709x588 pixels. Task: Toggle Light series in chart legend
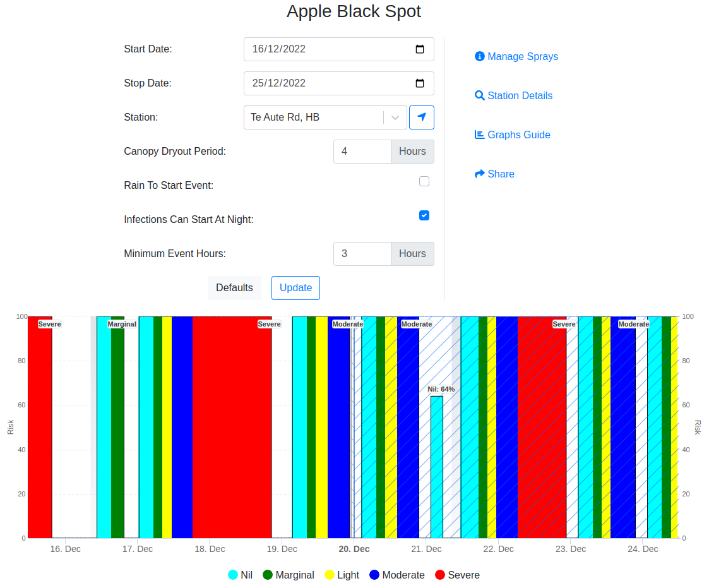(342, 575)
